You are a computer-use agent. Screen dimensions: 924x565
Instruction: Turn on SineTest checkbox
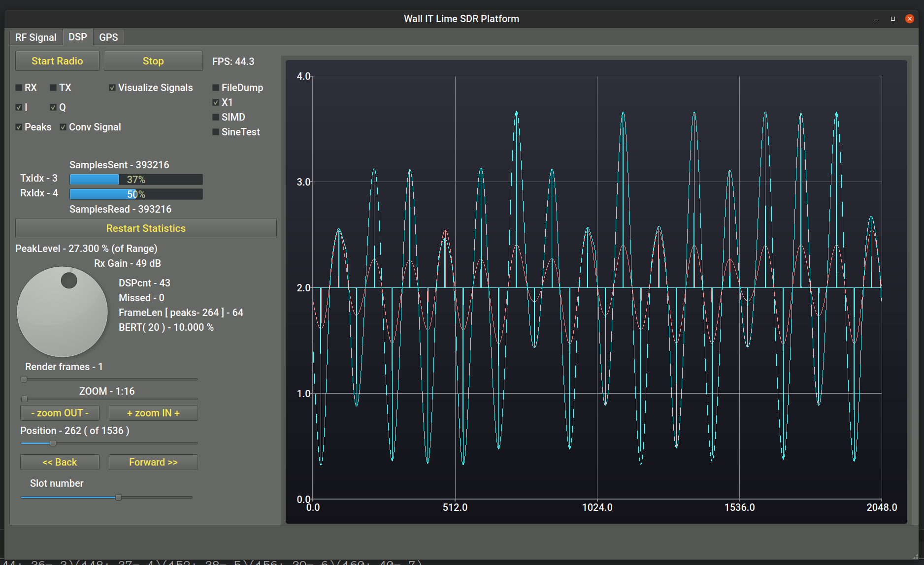point(216,132)
